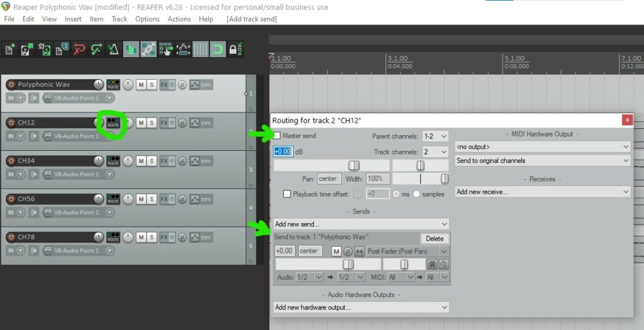Image resolution: width=644 pixels, height=330 pixels.
Task: Enable the Playback time offset checkbox
Action: [287, 194]
